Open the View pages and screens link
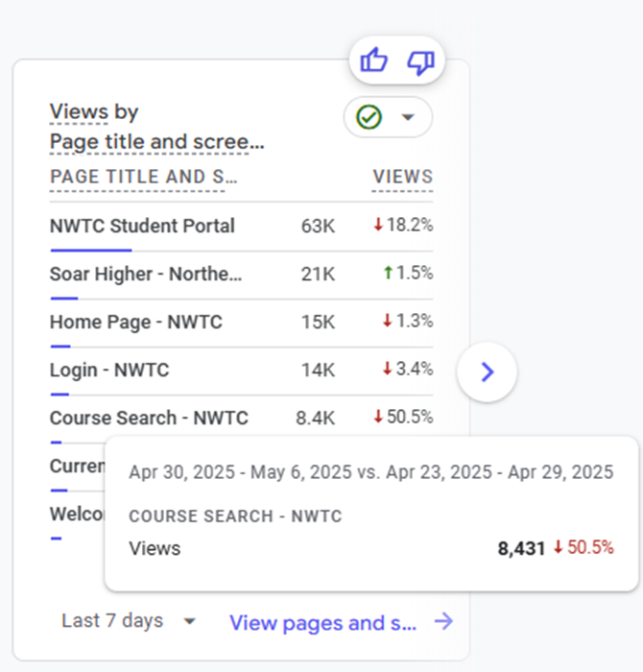Screen dimensions: 643x672 pyautogui.click(x=323, y=623)
